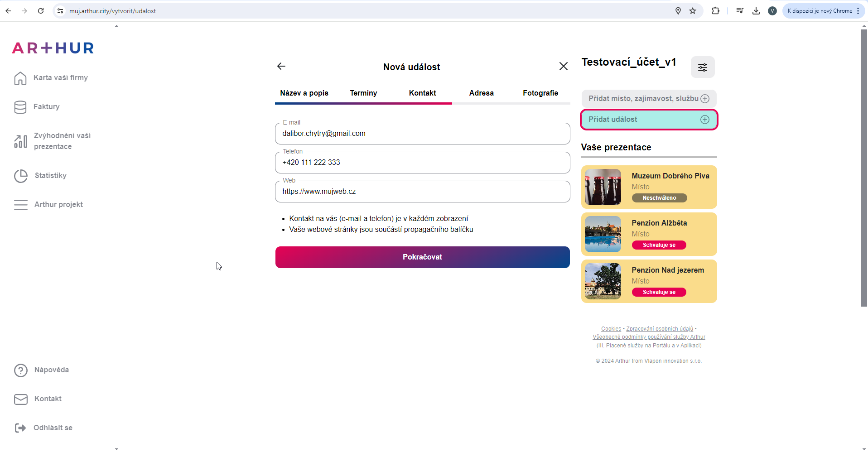Expand Přidat místo, zajímavost, službu
This screenshot has height=452, width=868.
pyautogui.click(x=705, y=99)
